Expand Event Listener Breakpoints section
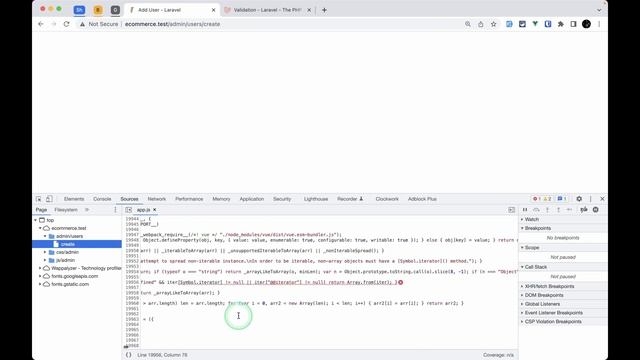Image resolution: width=640 pixels, height=360 pixels. [x=563, y=313]
